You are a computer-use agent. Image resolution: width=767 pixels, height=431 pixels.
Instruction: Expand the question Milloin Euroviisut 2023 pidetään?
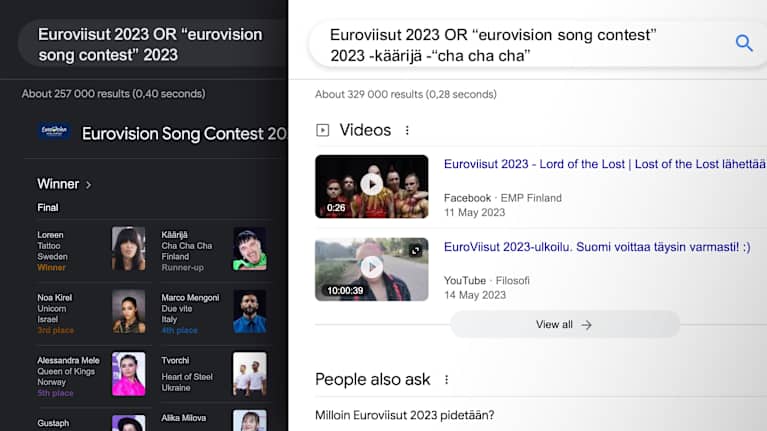[405, 415]
